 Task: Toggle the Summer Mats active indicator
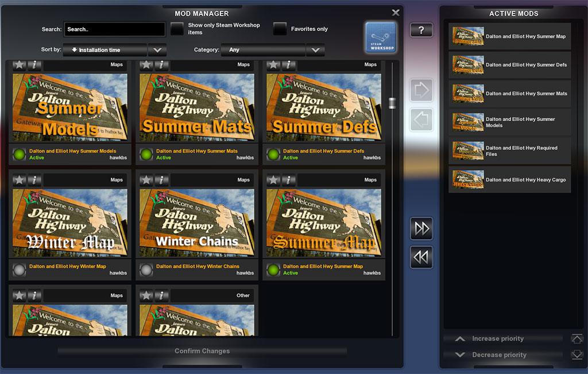(146, 154)
